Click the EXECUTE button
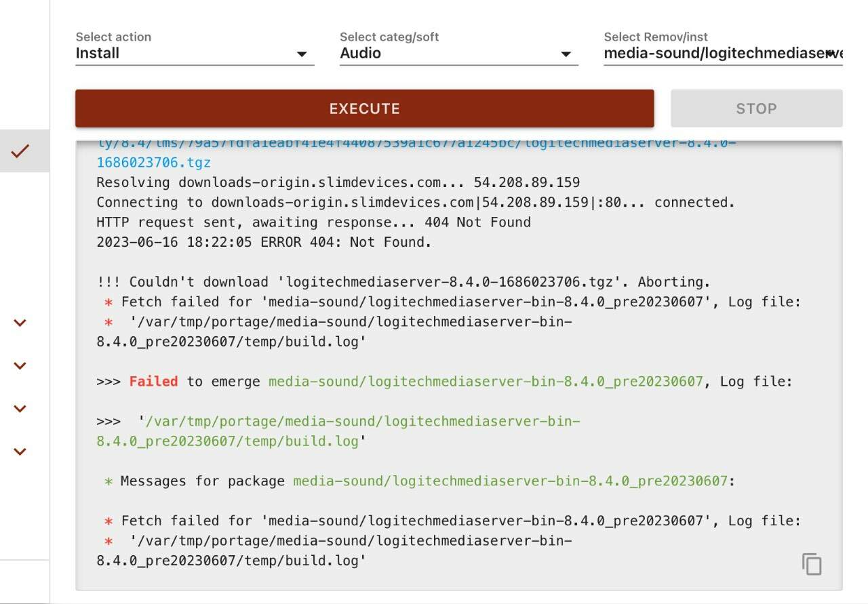 click(x=365, y=108)
